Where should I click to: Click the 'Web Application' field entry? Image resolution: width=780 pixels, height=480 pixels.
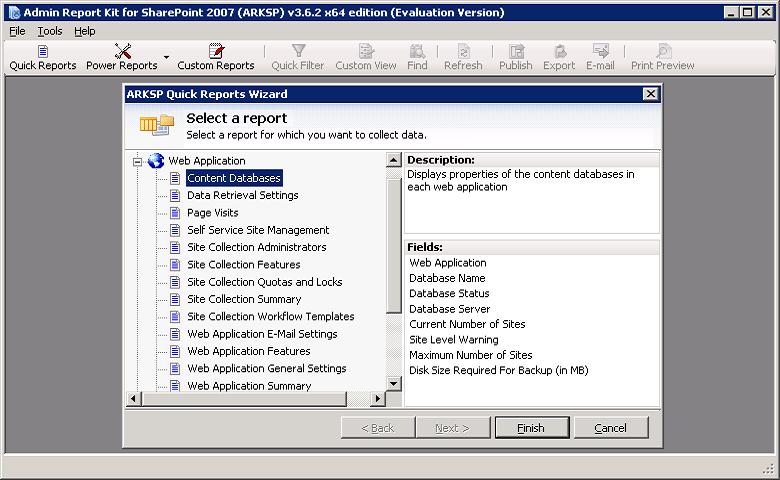(448, 263)
